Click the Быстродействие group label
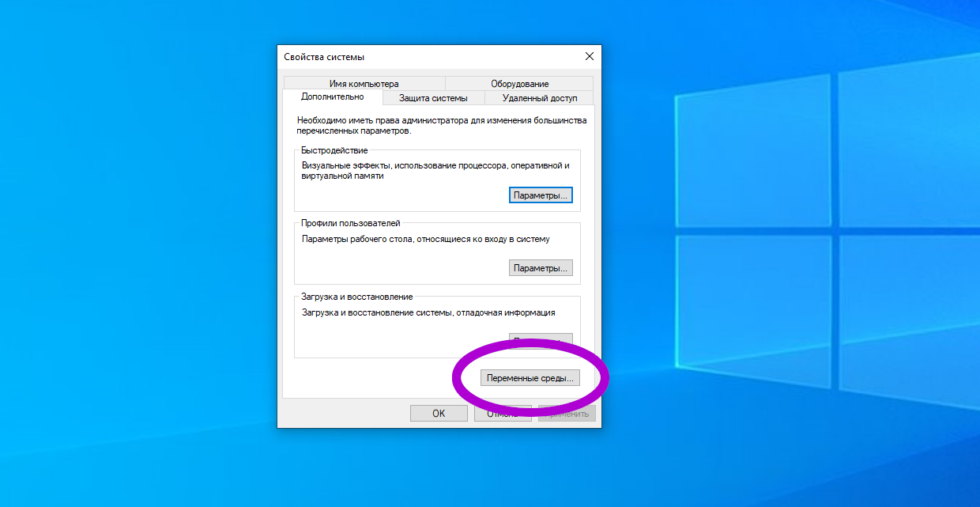The height and width of the screenshot is (507, 980). 334,150
